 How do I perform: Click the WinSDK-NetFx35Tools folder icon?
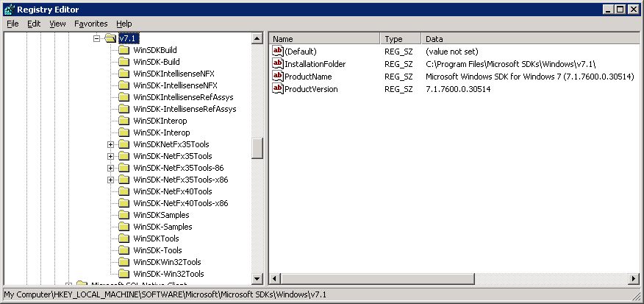(124, 156)
